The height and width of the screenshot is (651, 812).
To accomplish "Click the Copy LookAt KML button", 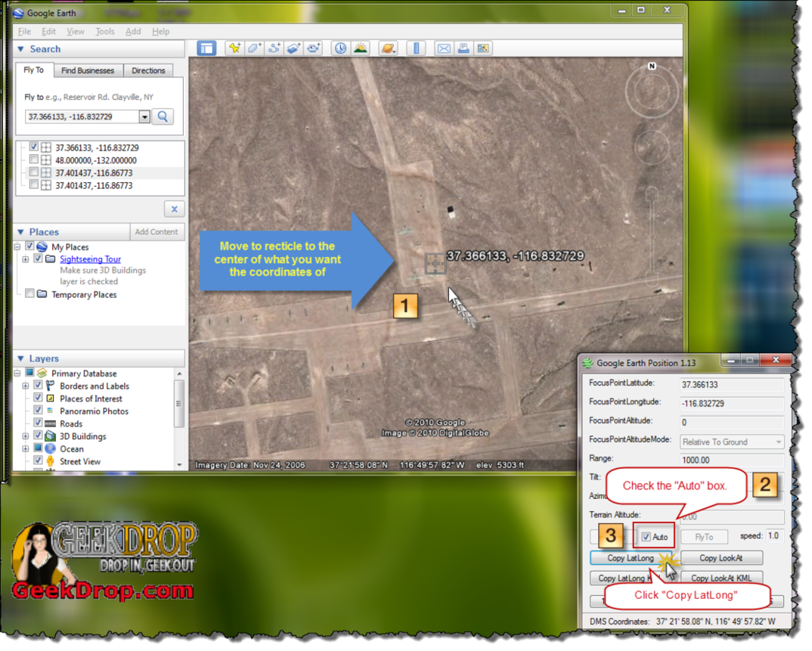I will (x=721, y=578).
